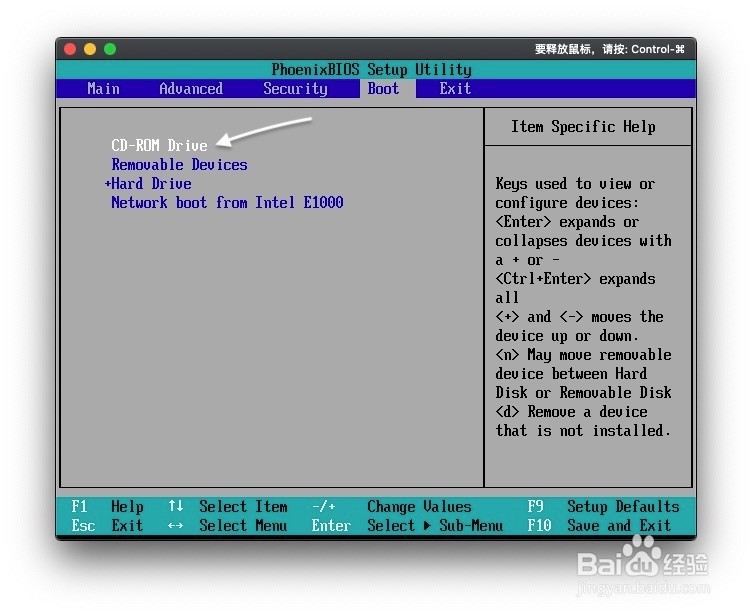Click help line '<d> Remove a device'
The height and width of the screenshot is (614, 752).
(571, 412)
